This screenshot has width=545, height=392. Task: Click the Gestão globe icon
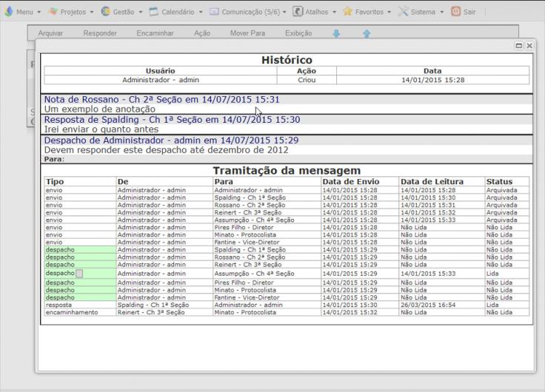click(106, 12)
